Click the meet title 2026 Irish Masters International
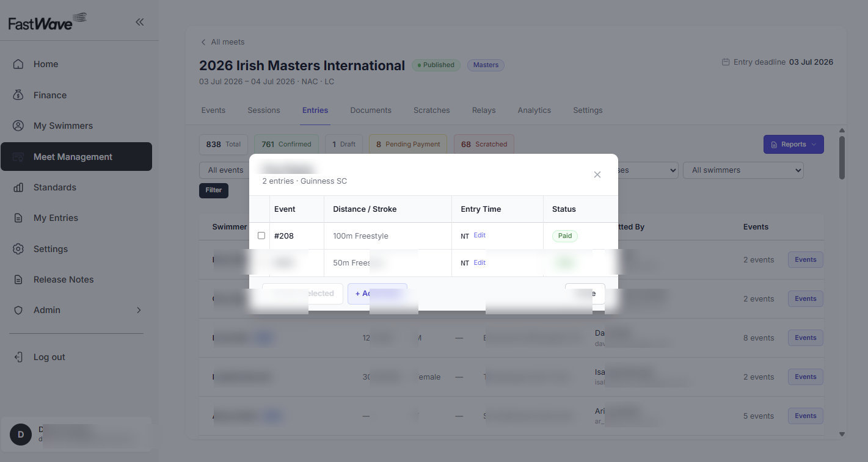The height and width of the screenshot is (462, 868). click(302, 65)
